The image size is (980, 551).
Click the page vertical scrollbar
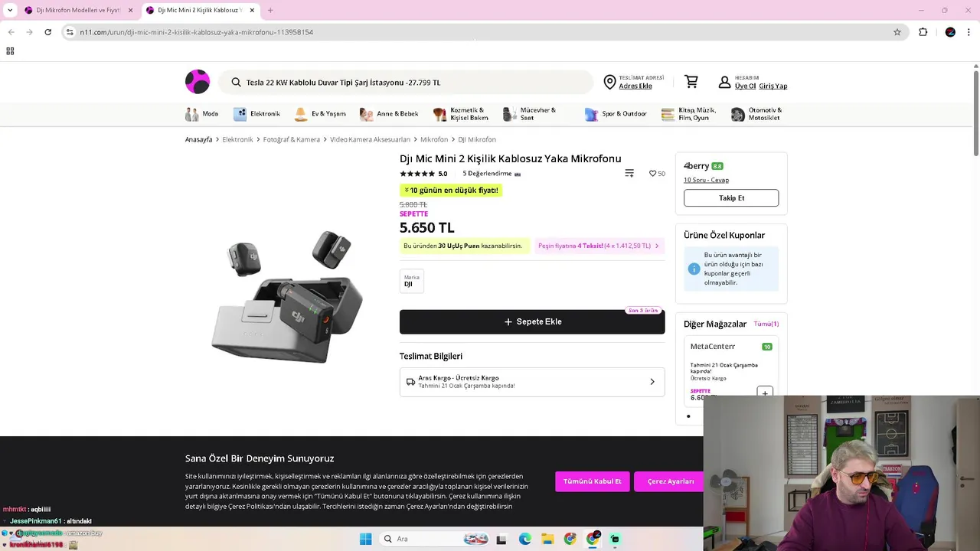tap(976, 115)
